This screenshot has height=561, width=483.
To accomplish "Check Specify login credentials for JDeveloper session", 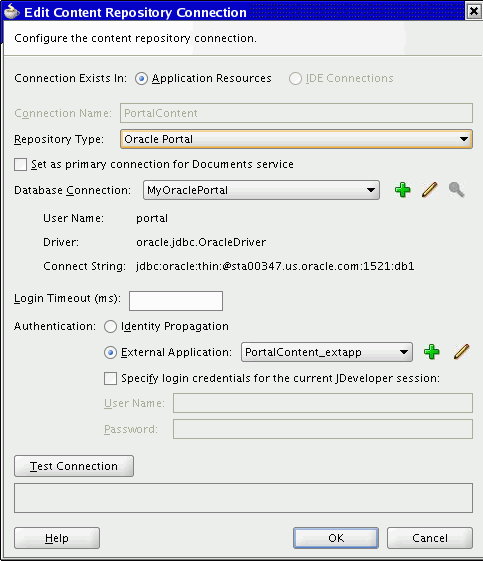I will (110, 379).
